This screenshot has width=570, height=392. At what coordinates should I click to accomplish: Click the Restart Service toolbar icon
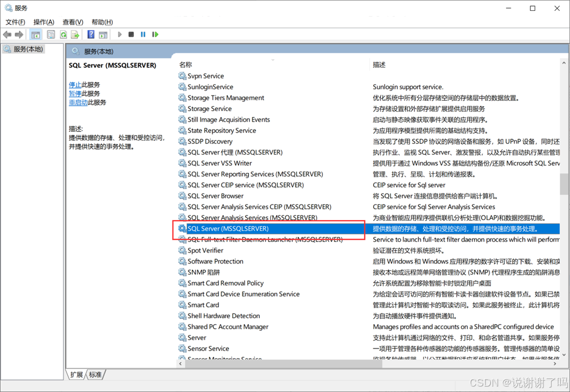[x=155, y=35]
